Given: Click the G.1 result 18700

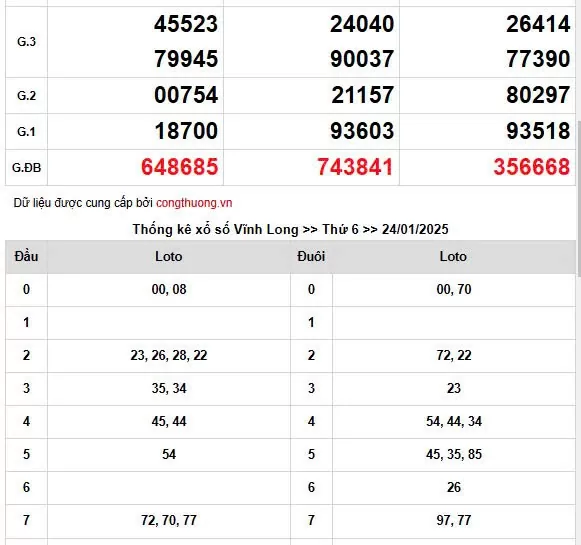Looking at the screenshot, I should [x=186, y=131].
